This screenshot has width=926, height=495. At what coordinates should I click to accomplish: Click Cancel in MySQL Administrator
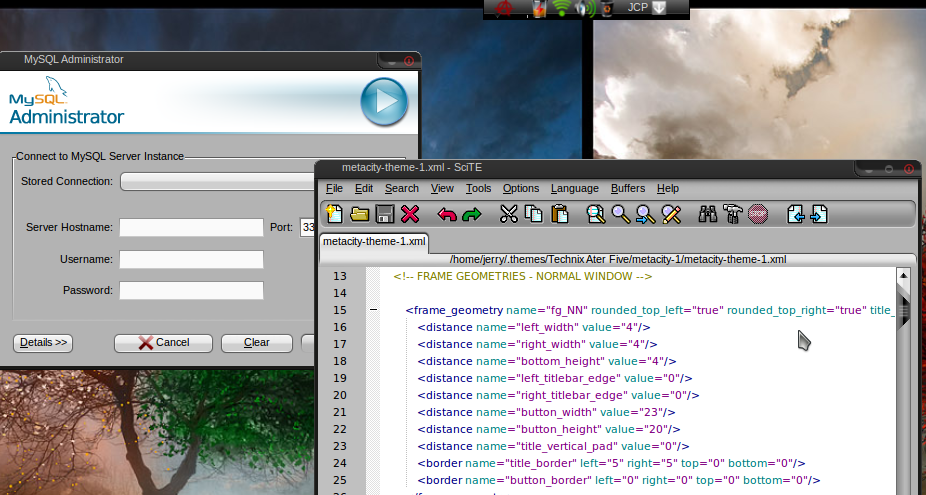(x=164, y=343)
